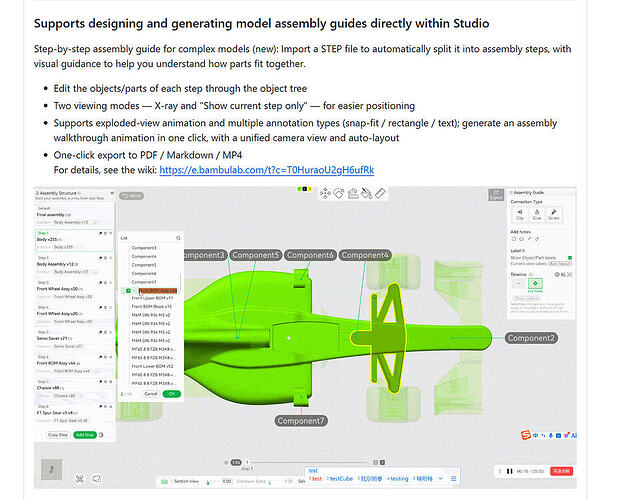The width and height of the screenshot is (634, 500).
Task: Click the flag icon on Step 7 Chassis v88
Action: point(101,382)
